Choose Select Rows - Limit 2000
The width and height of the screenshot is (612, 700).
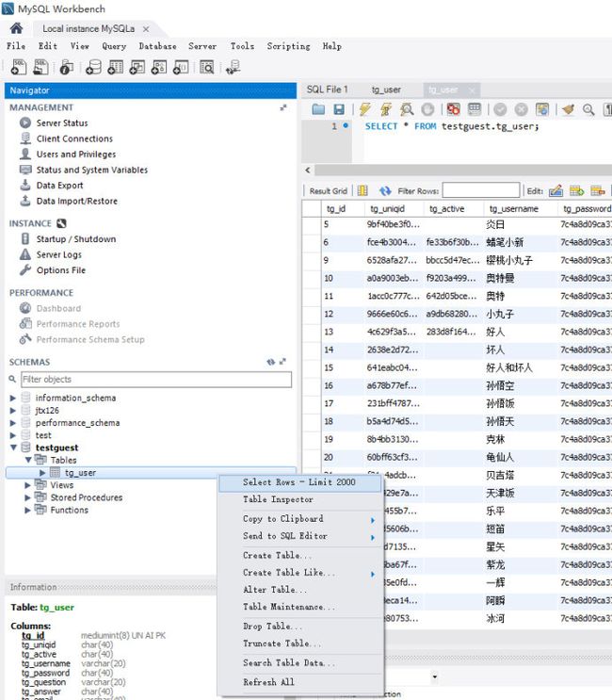pos(301,482)
